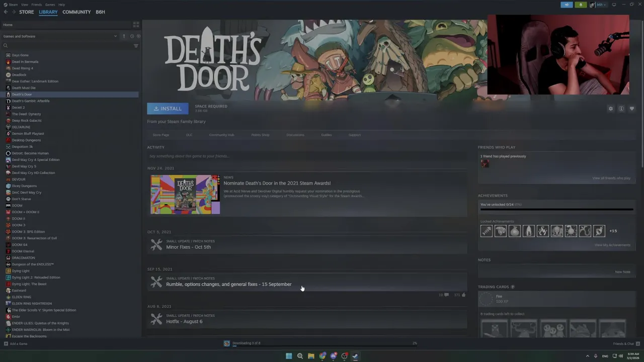Select Deep Rock Galactic in the list
The height and width of the screenshot is (362, 644).
27,121
